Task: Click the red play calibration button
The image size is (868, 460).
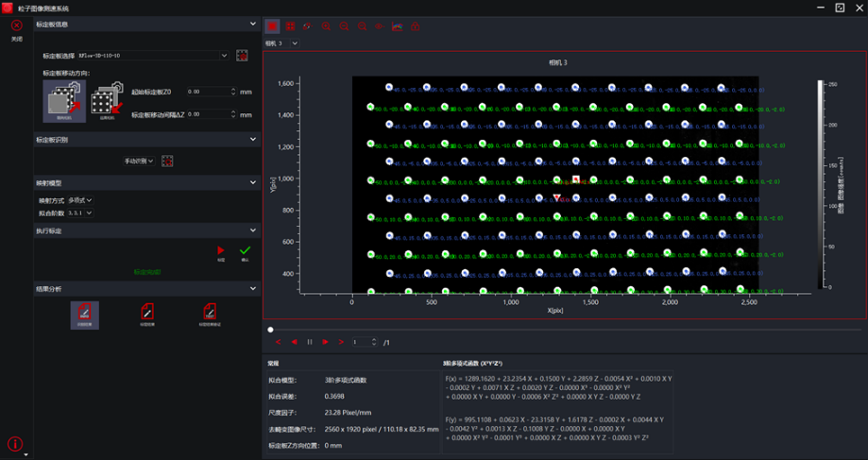Action: (x=221, y=250)
